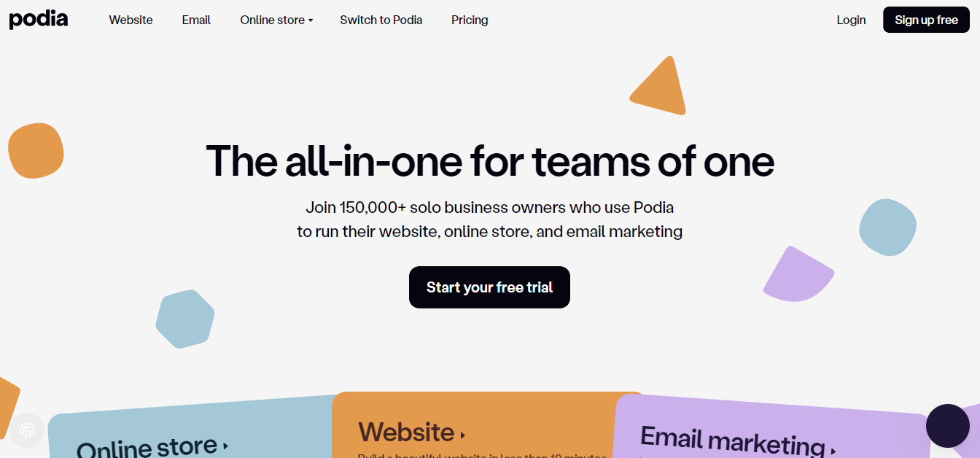Open the Website menu item

click(131, 20)
